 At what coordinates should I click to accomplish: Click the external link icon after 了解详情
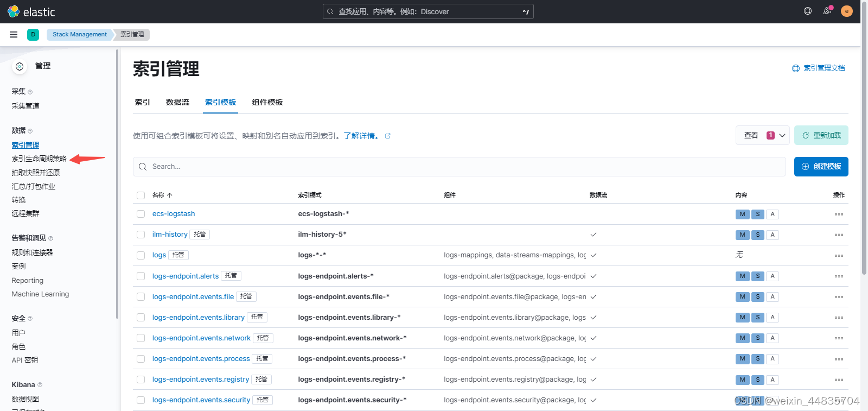pos(388,136)
